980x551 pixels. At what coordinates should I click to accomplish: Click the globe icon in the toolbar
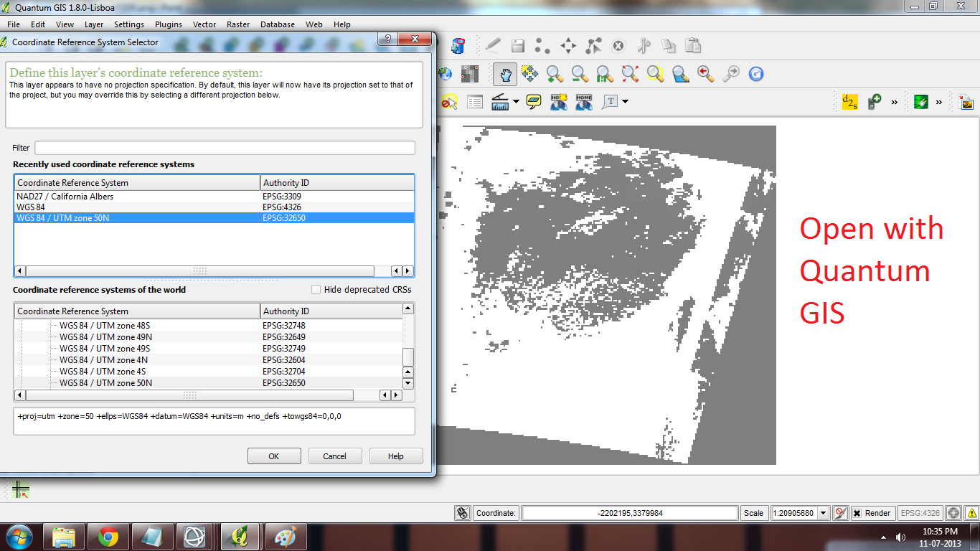point(446,73)
